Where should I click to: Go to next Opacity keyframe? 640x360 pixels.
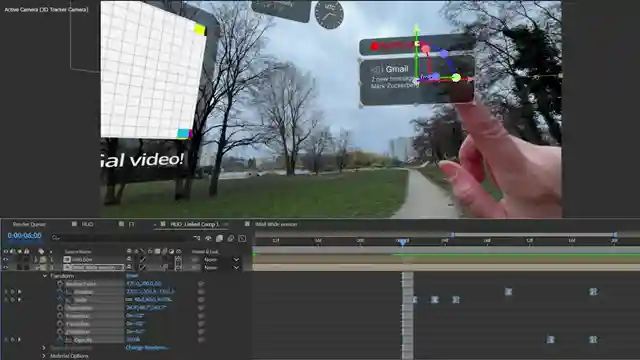19,340
